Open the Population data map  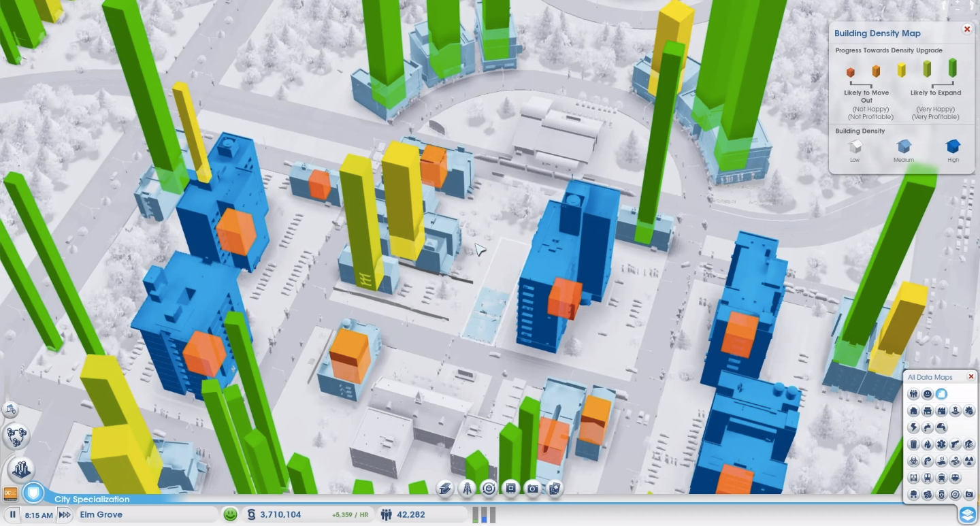point(913,394)
